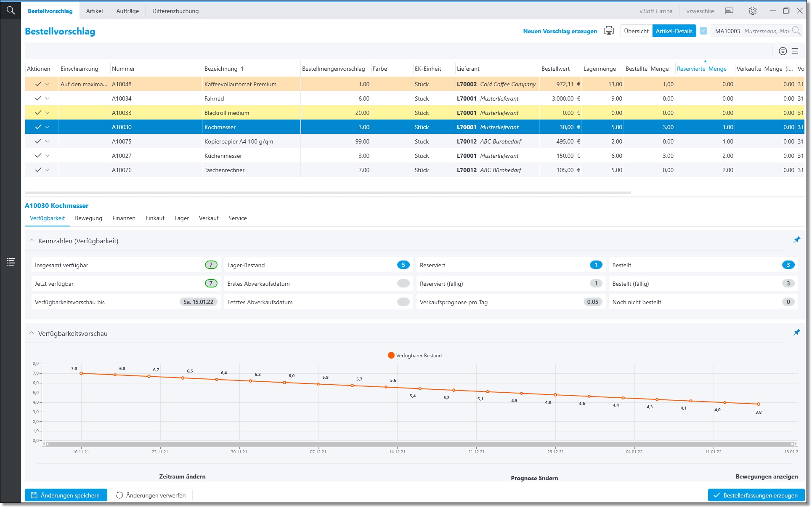Click the chart's horizontal range slider bar

[419, 444]
